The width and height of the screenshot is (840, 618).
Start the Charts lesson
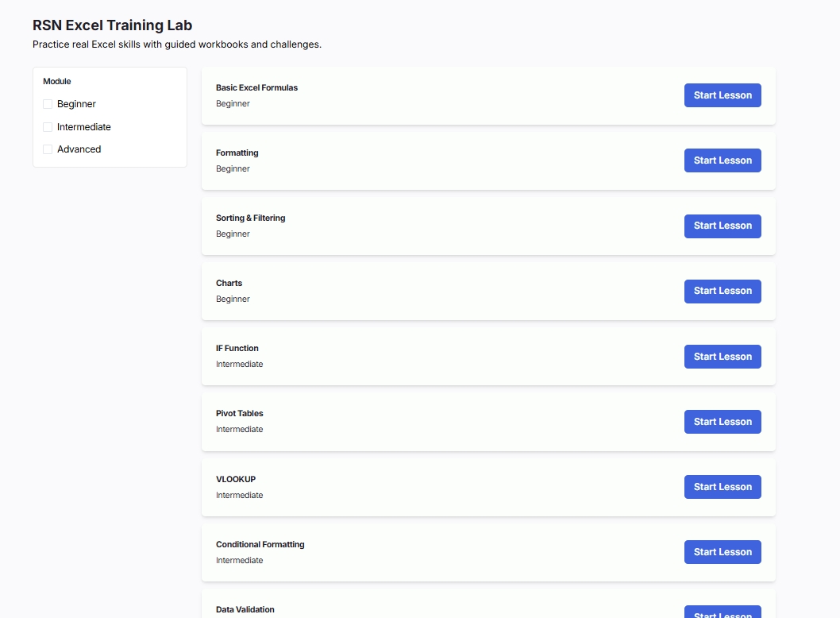(x=722, y=291)
